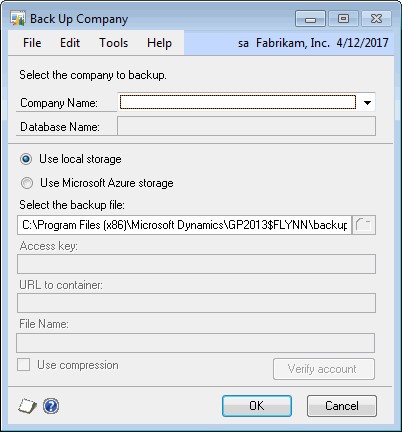Click the Back Up Company title bar icon
Image resolution: width=402 pixels, height=432 pixels.
click(18, 19)
